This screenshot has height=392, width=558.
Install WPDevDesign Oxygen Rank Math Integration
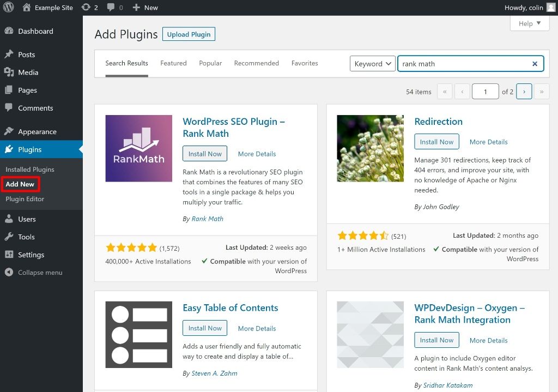436,340
